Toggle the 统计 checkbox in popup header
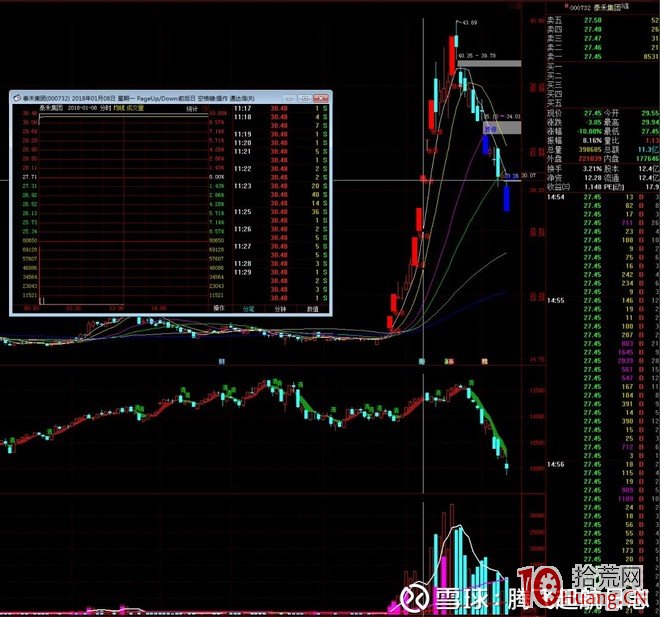Image resolution: width=660 pixels, height=617 pixels. click(205, 109)
